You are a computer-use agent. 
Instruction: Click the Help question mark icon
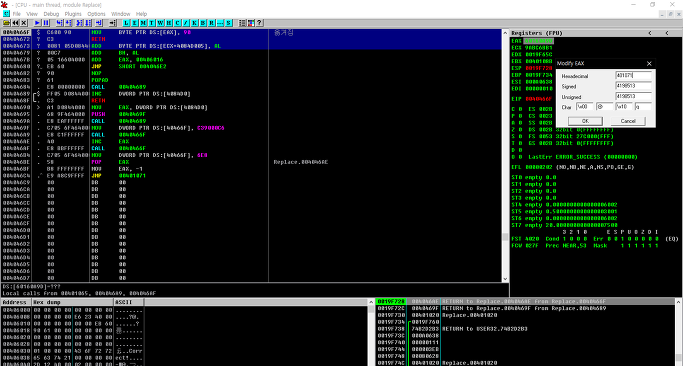[x=259, y=23]
